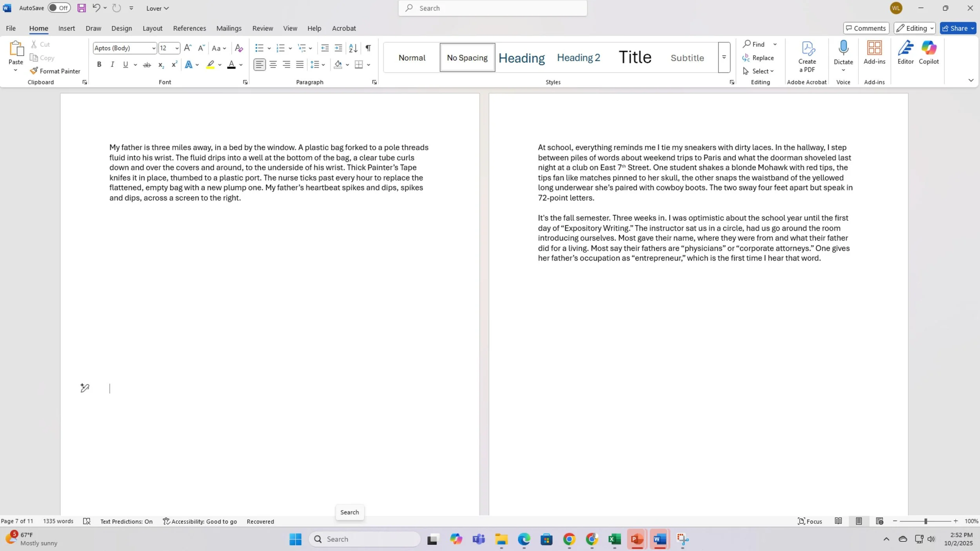Screen dimensions: 980x551
Task: Apply the yellow text highlight color
Action: [x=211, y=65]
